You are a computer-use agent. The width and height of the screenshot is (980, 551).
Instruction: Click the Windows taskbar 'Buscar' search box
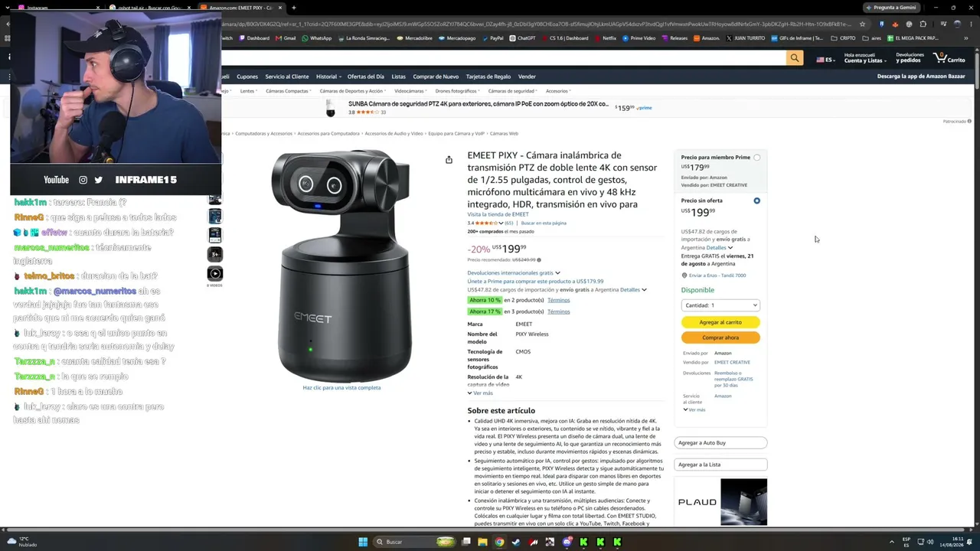click(x=413, y=542)
